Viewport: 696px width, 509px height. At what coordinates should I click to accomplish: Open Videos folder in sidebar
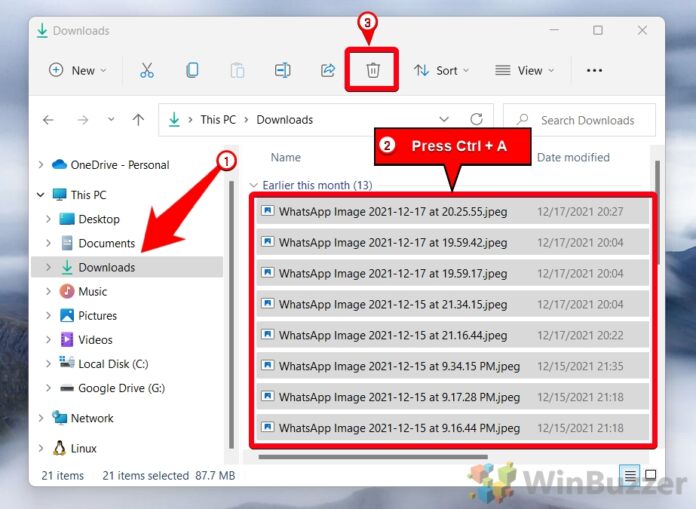(95, 340)
